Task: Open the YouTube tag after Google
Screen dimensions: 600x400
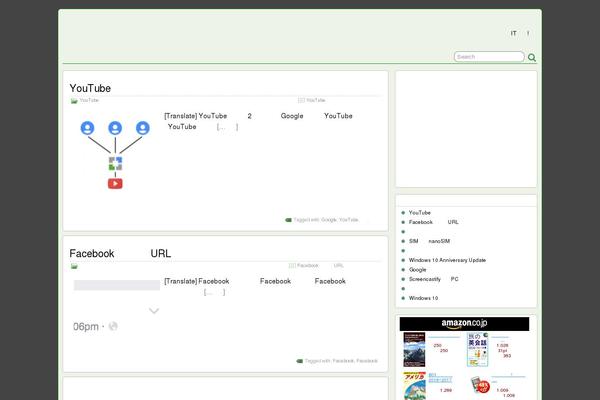Action: point(349,220)
